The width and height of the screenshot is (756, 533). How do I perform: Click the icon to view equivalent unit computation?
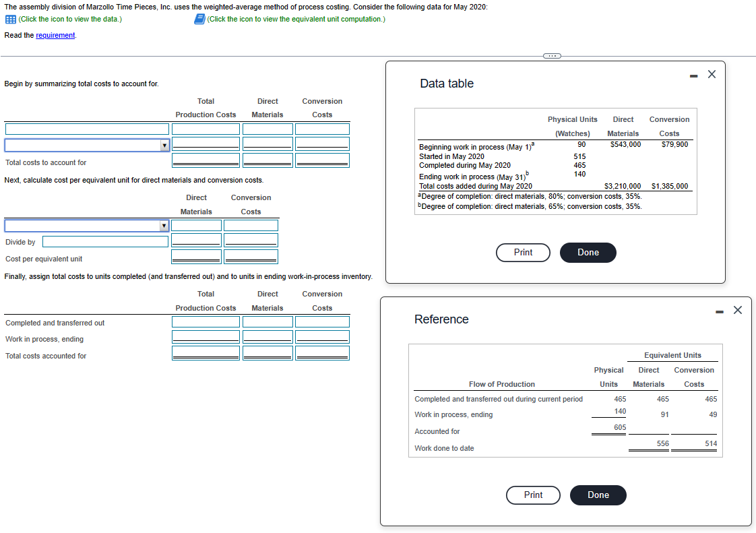click(x=198, y=20)
